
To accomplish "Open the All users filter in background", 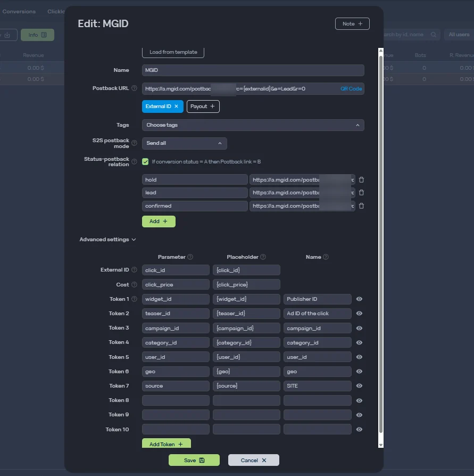I will pos(459,35).
